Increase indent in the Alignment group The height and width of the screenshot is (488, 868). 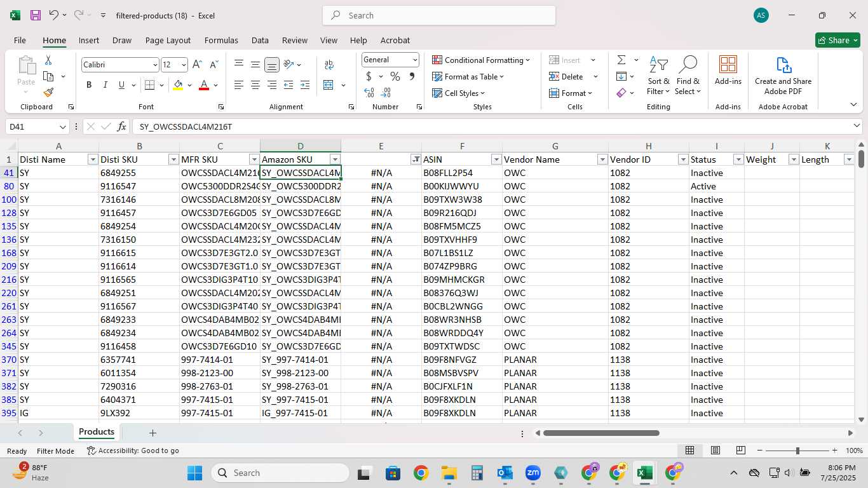304,85
